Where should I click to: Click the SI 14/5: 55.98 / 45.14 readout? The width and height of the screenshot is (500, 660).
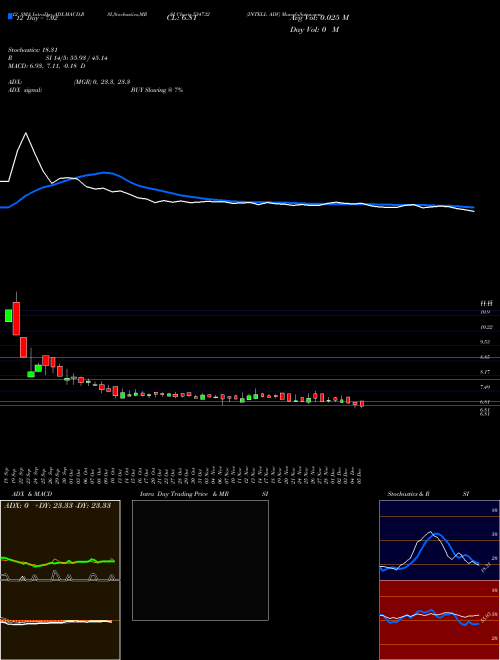77,58
